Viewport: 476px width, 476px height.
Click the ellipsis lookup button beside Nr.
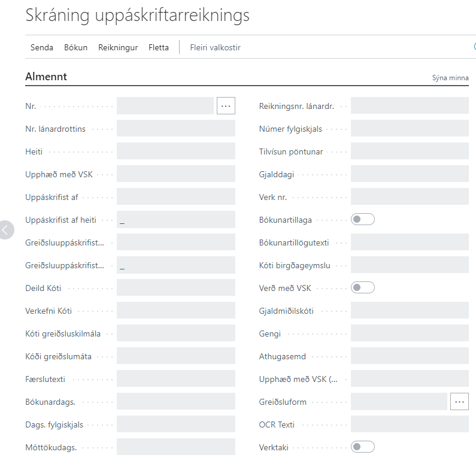(226, 105)
